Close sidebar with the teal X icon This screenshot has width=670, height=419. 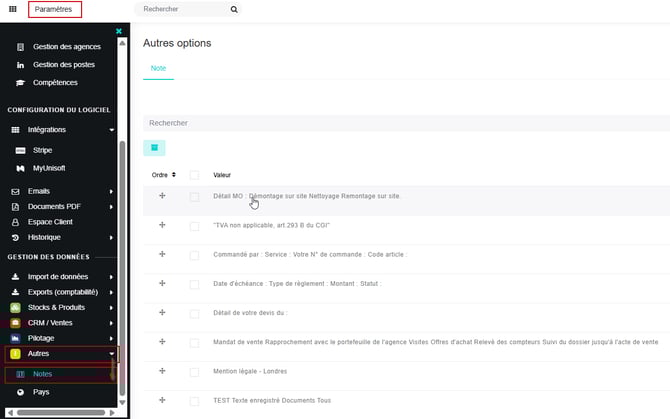click(119, 32)
